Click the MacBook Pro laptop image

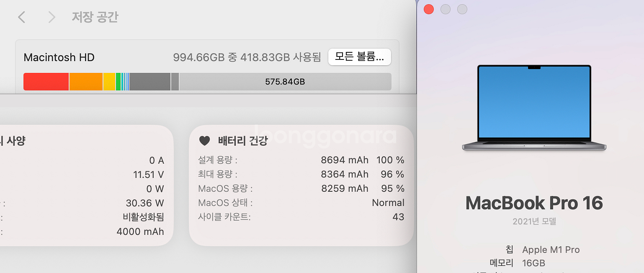534,108
